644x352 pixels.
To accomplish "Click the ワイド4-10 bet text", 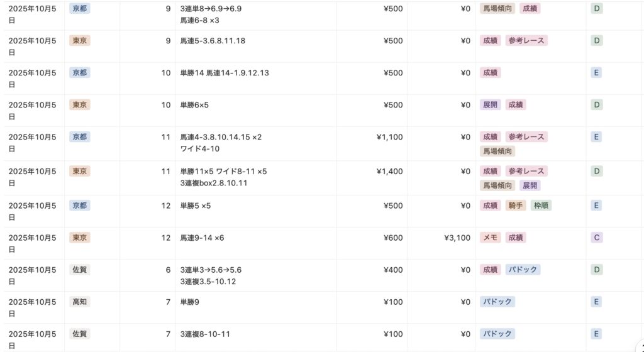I will click(200, 149).
